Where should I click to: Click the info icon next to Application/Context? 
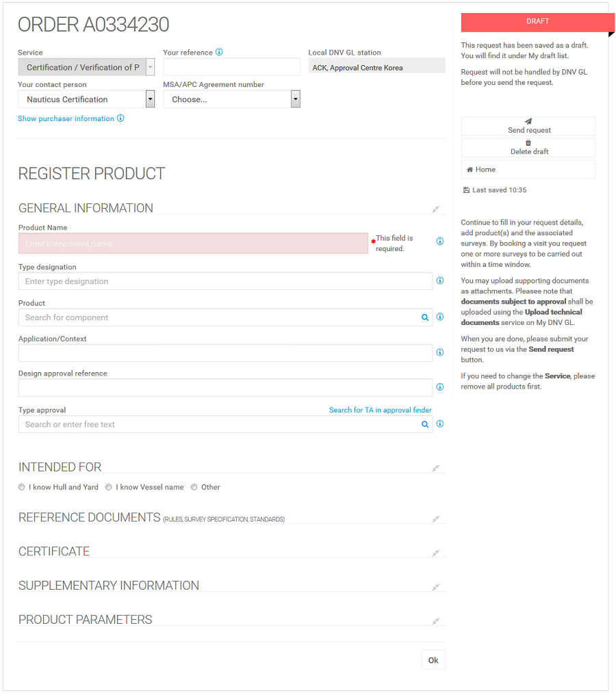[439, 352]
